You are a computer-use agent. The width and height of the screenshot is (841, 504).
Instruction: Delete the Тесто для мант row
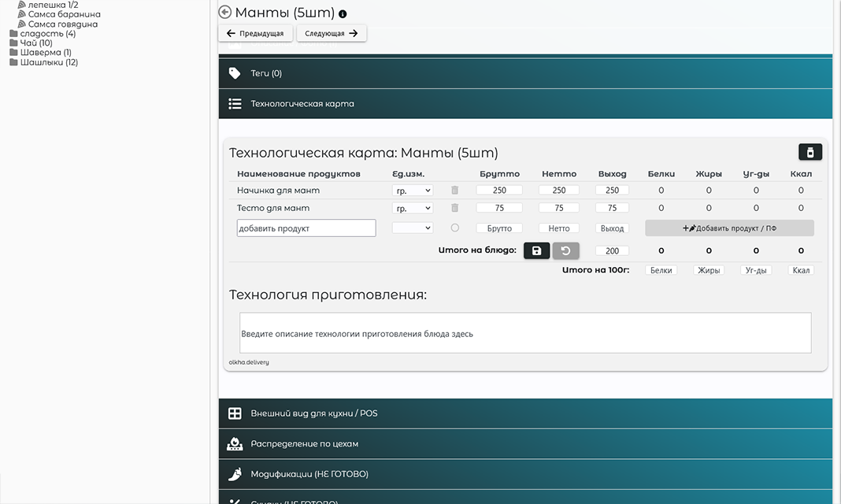coord(455,207)
